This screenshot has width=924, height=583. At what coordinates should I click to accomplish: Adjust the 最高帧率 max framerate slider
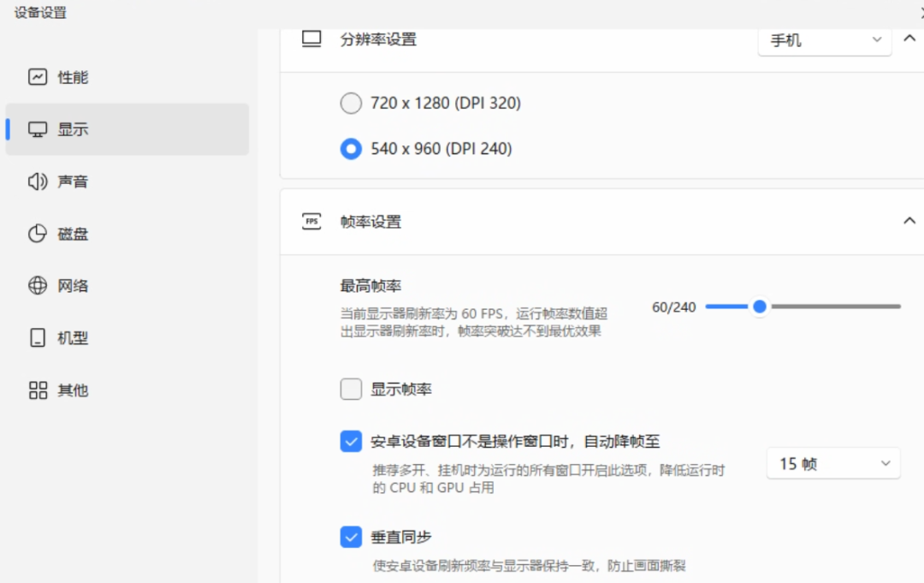click(x=760, y=306)
